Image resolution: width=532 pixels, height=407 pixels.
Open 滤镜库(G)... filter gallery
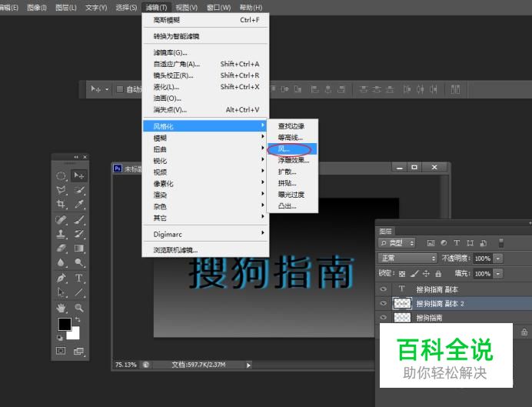click(x=206, y=52)
